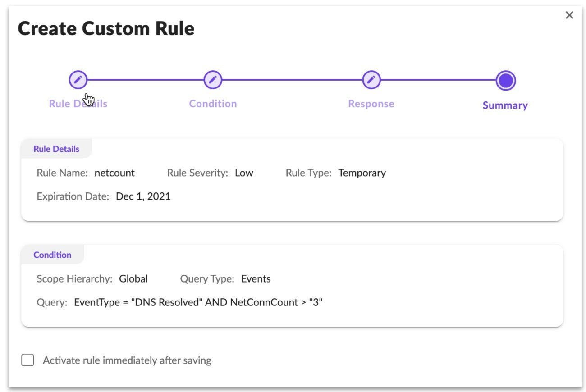Close the Create Custom Rule dialog
Viewport: 586px width, 392px height.
(569, 15)
